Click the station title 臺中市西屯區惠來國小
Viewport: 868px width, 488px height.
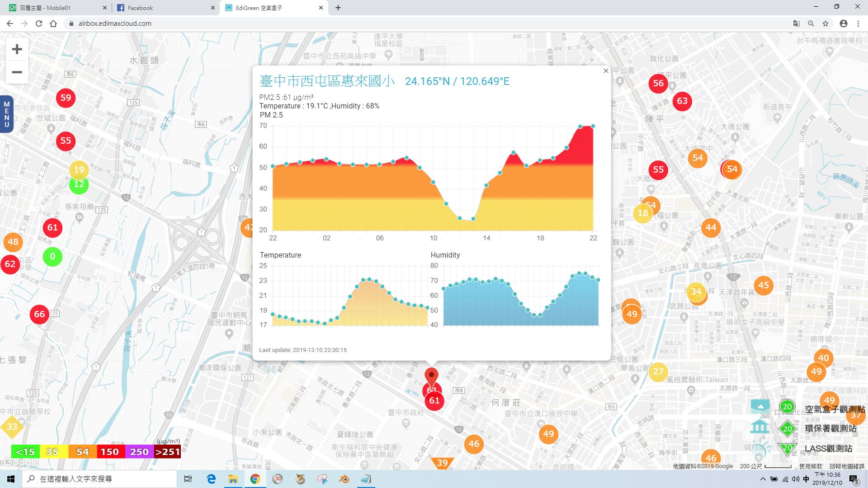tap(327, 81)
